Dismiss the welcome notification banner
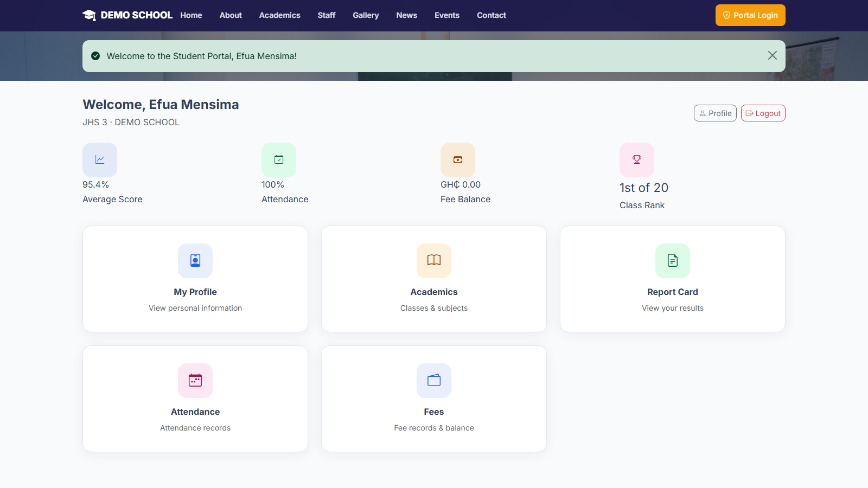Viewport: 868px width, 488px height. click(773, 55)
